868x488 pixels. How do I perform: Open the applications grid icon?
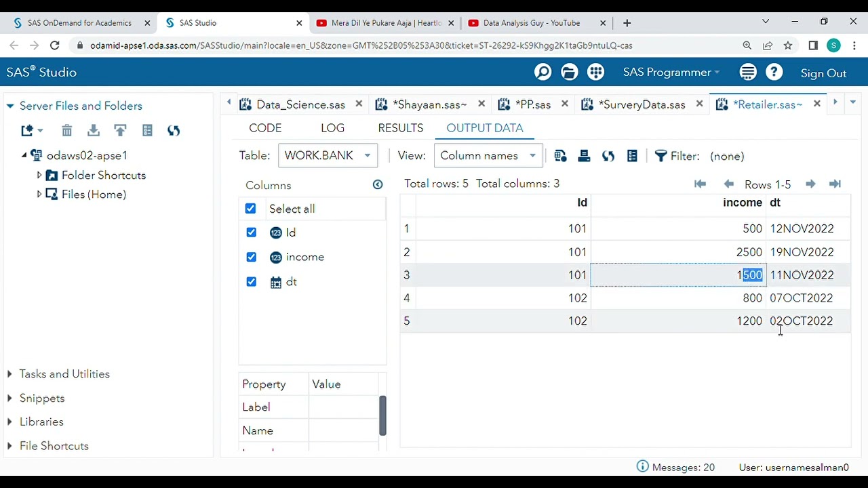[x=596, y=73]
